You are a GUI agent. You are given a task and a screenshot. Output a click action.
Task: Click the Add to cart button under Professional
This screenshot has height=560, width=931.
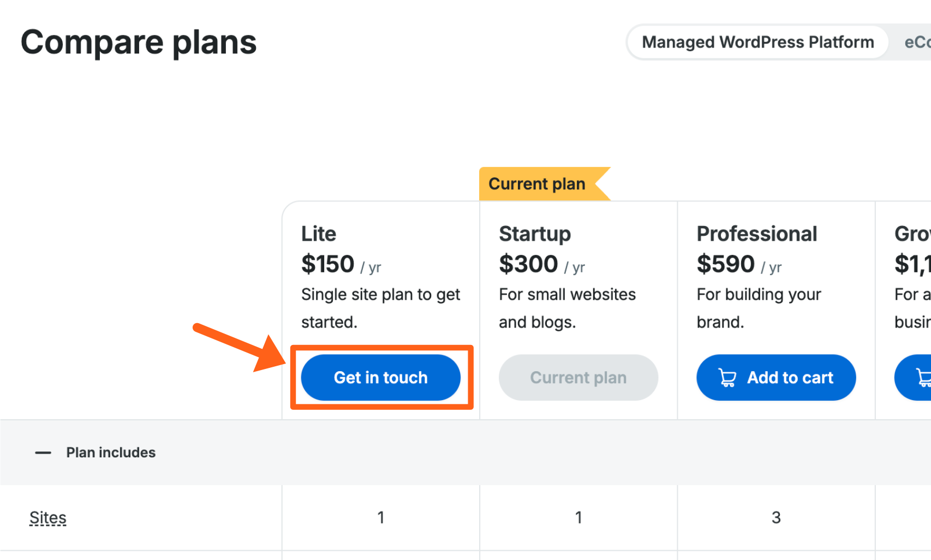(x=775, y=377)
